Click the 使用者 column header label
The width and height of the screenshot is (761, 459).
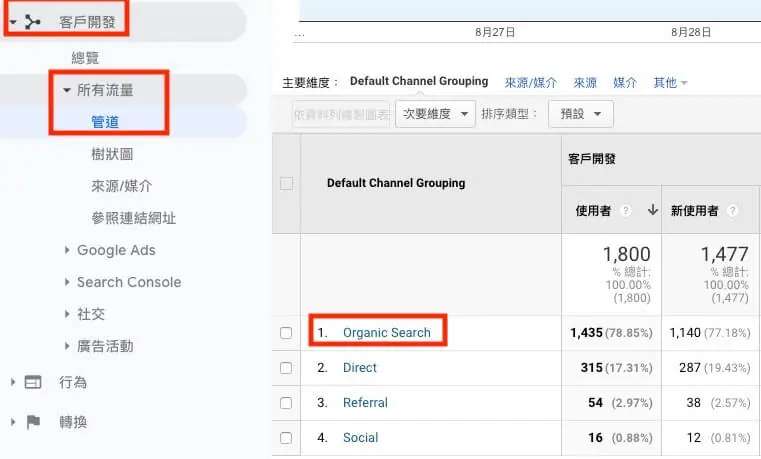click(x=593, y=211)
